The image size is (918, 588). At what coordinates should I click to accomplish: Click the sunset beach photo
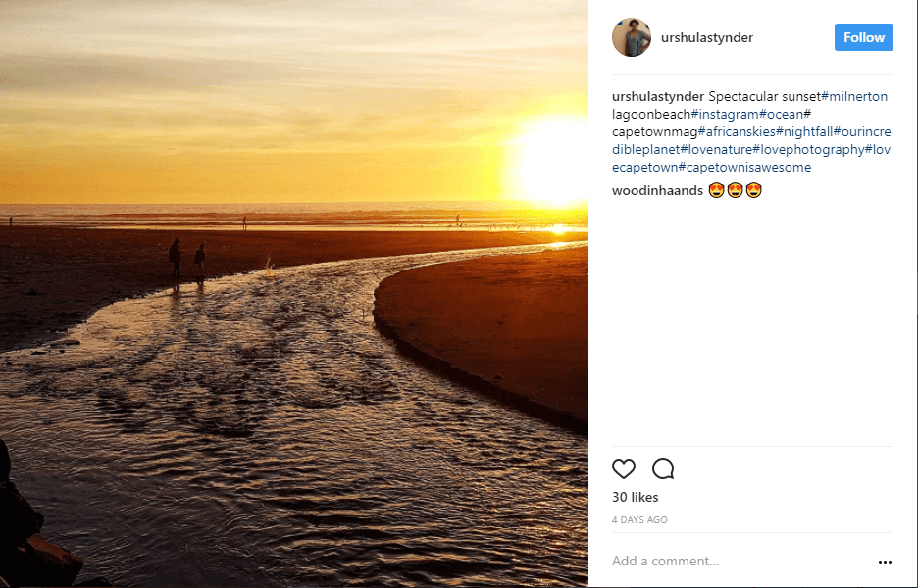pyautogui.click(x=294, y=294)
